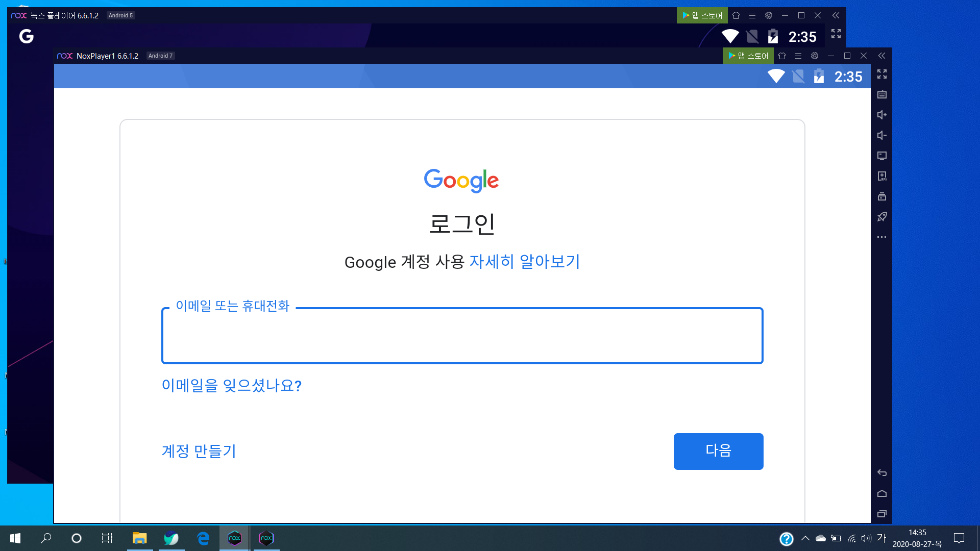The width and height of the screenshot is (980, 551).
Task: Expand more tools with three dots icon
Action: click(x=881, y=237)
